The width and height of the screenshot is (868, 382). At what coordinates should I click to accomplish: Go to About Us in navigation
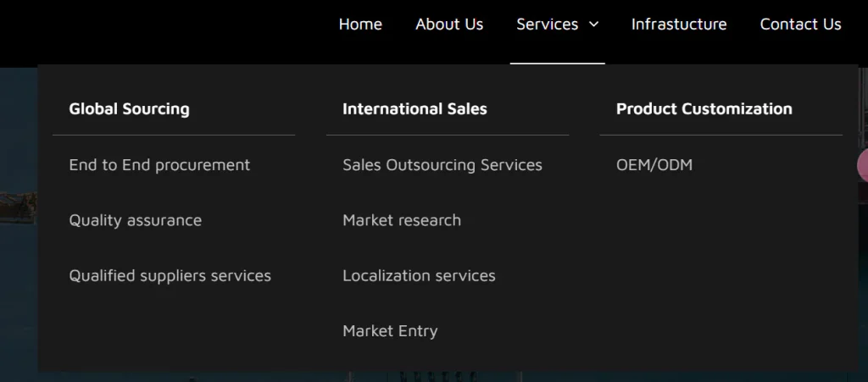point(449,25)
